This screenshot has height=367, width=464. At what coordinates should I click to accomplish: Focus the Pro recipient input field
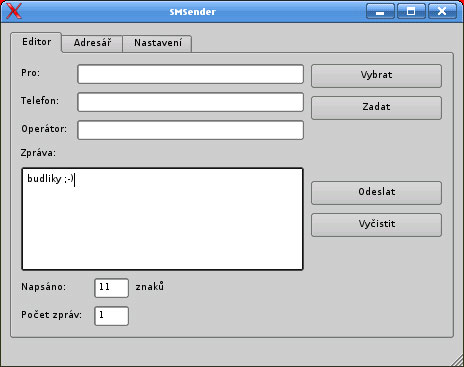(190, 74)
